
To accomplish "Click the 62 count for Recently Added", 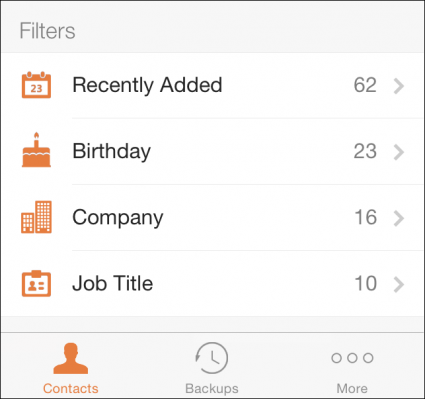I will 365,85.
